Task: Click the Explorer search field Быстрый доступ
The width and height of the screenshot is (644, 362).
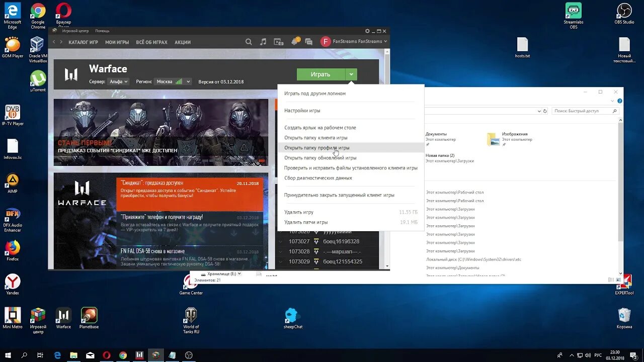Action: pos(585,111)
